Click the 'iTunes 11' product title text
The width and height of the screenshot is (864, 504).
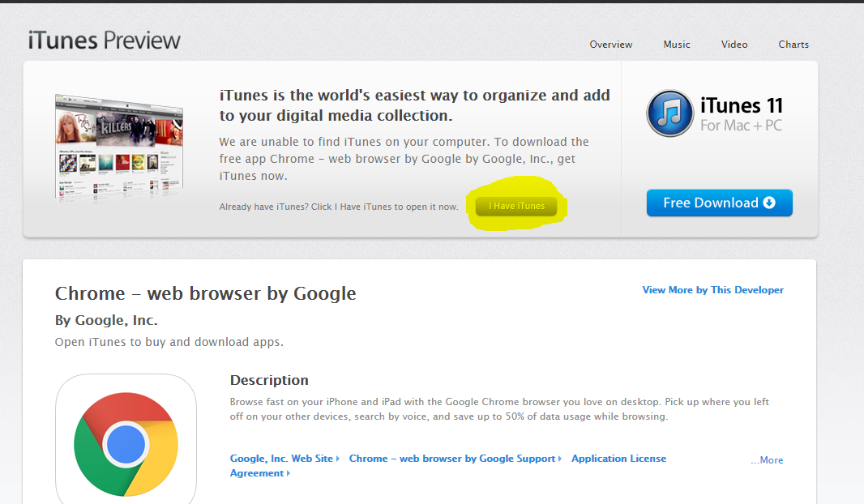741,105
